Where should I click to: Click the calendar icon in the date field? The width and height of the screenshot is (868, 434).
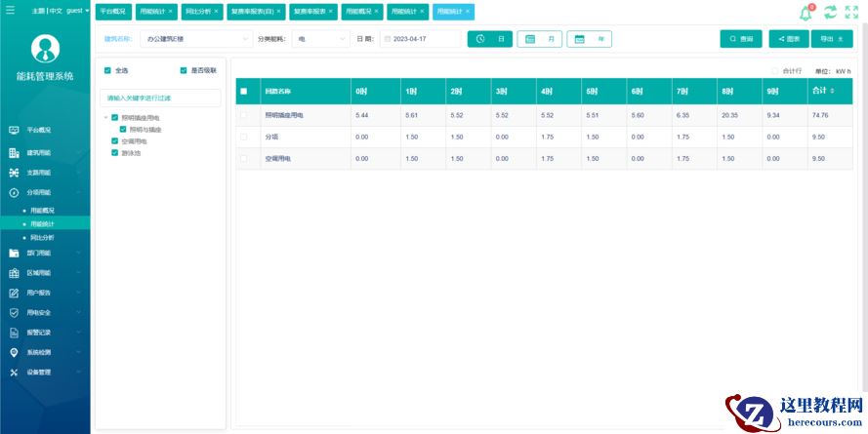pos(387,39)
